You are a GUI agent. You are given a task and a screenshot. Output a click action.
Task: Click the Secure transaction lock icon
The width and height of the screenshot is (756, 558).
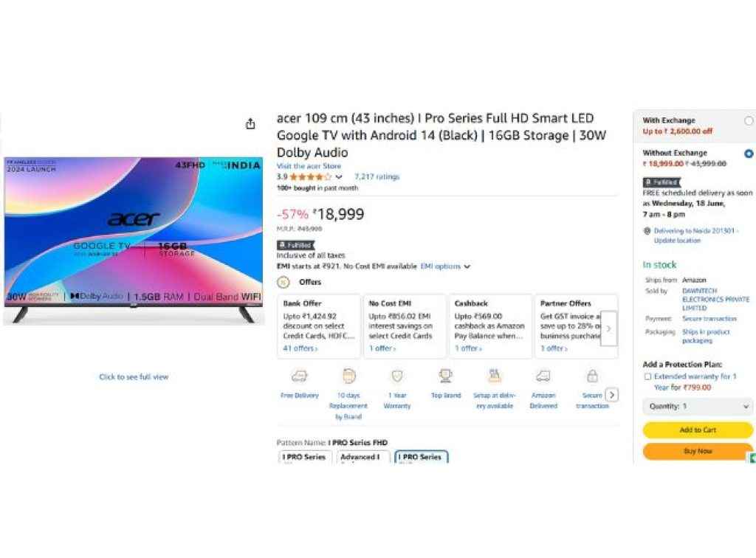coord(593,376)
